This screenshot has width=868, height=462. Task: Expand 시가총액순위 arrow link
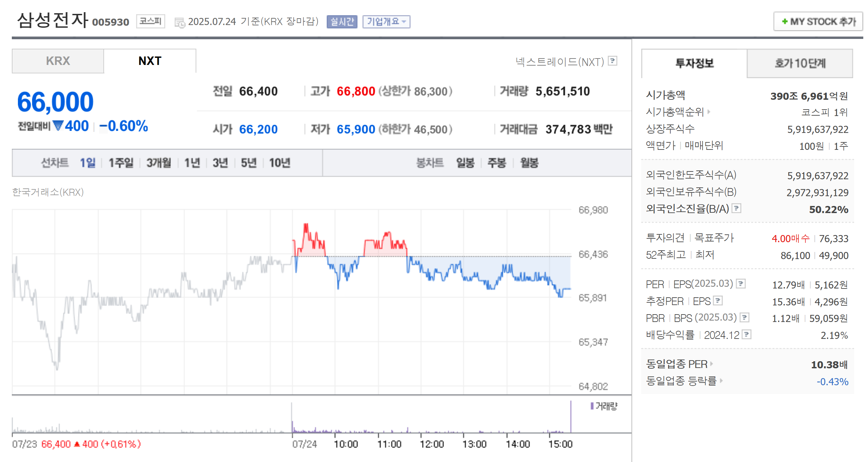[709, 112]
